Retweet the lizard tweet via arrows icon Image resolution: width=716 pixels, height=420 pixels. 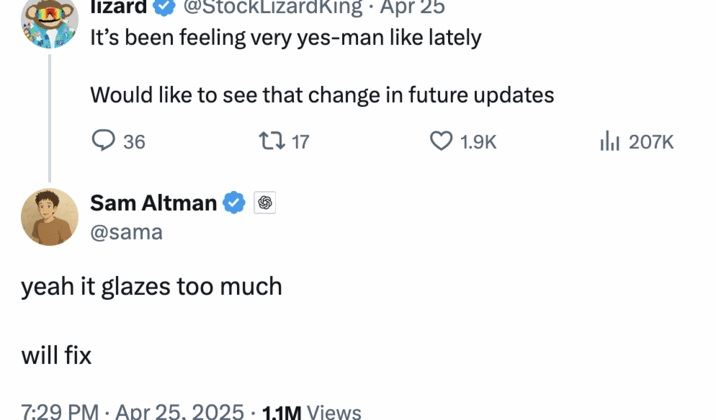(x=270, y=141)
